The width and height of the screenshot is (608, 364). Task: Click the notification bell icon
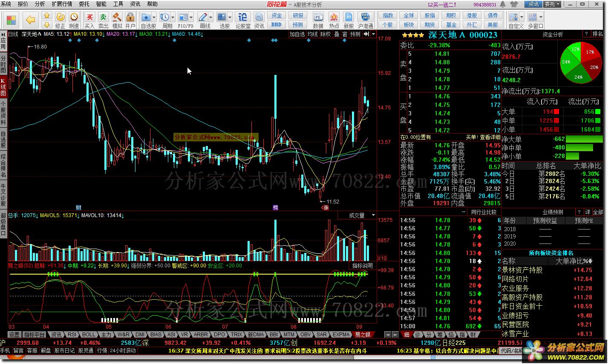point(503,4)
